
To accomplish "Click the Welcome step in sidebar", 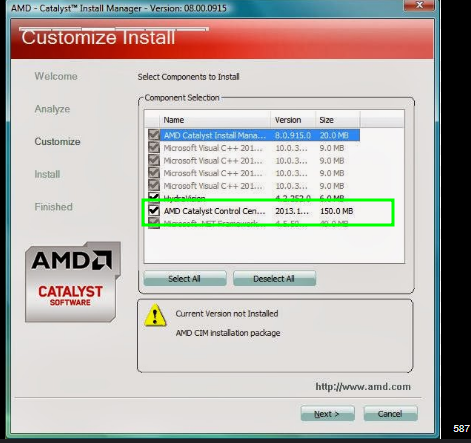I will (x=56, y=76).
